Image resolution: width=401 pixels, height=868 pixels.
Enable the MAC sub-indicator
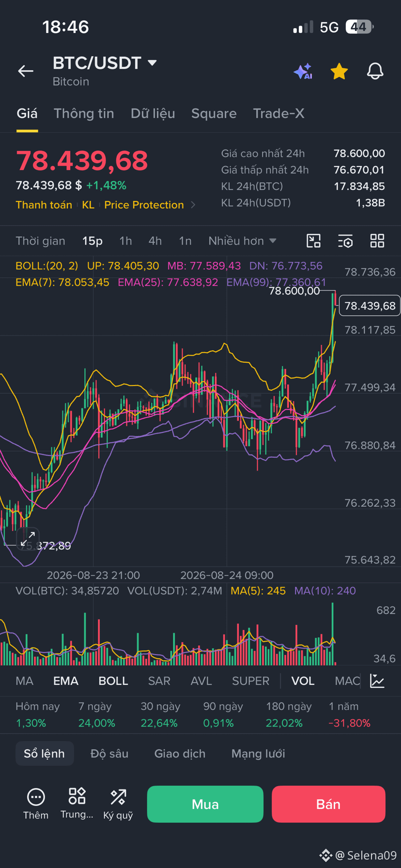(x=347, y=681)
